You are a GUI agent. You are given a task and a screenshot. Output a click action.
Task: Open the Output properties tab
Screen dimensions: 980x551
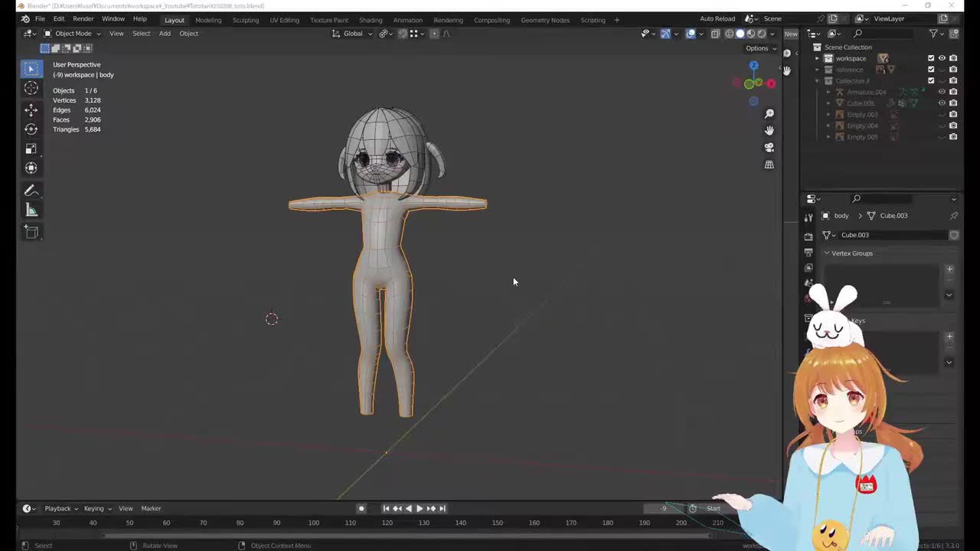point(808,252)
